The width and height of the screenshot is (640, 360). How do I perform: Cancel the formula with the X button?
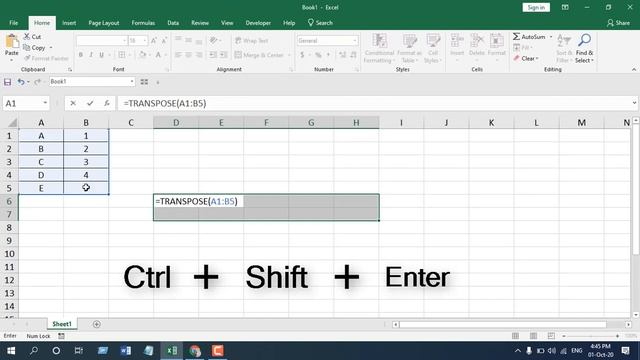[x=73, y=103]
